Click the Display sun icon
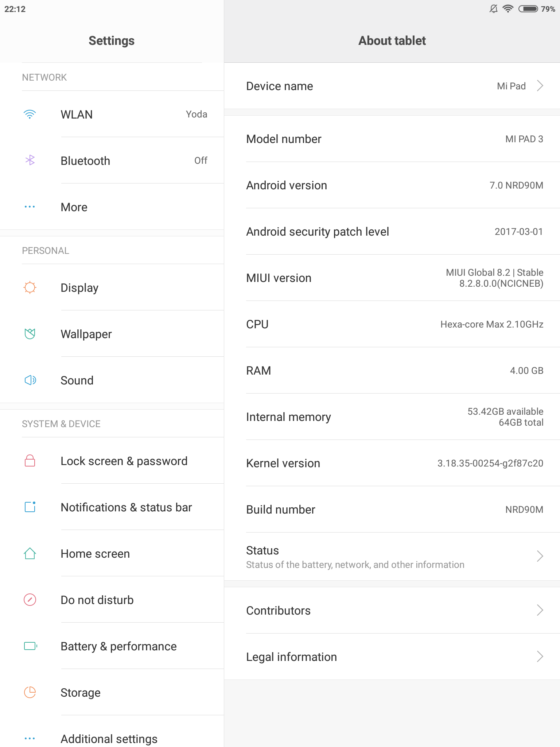The image size is (560, 747). [x=30, y=287]
